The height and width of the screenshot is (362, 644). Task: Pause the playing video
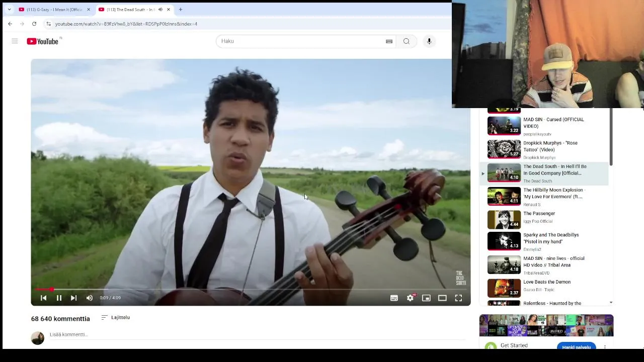pyautogui.click(x=59, y=298)
